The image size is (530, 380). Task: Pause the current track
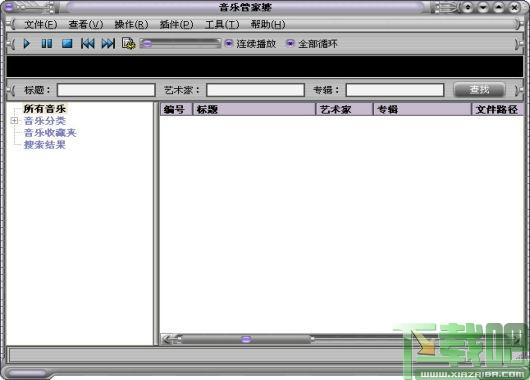(47, 44)
